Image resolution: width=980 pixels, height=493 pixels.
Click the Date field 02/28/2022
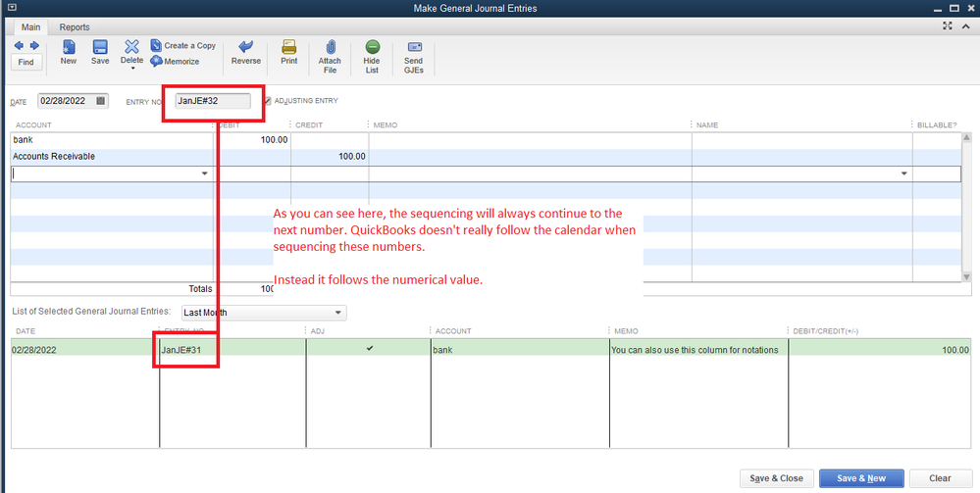pyautogui.click(x=66, y=101)
